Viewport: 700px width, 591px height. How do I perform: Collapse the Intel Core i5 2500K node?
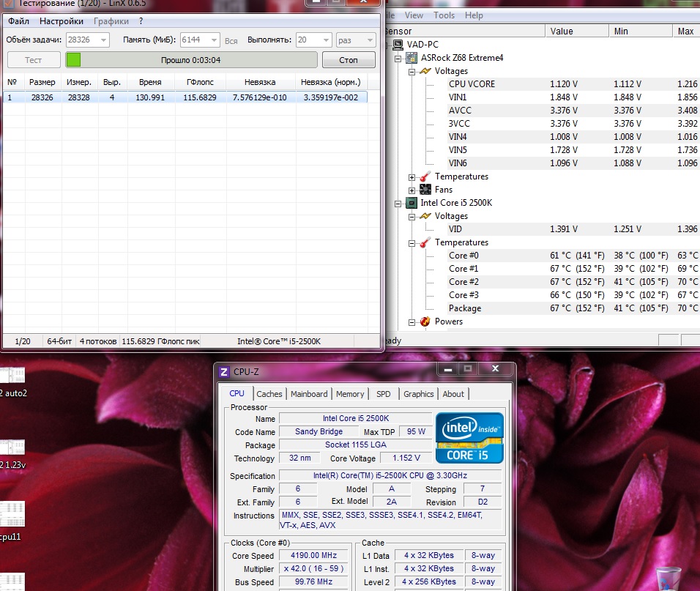coord(398,204)
